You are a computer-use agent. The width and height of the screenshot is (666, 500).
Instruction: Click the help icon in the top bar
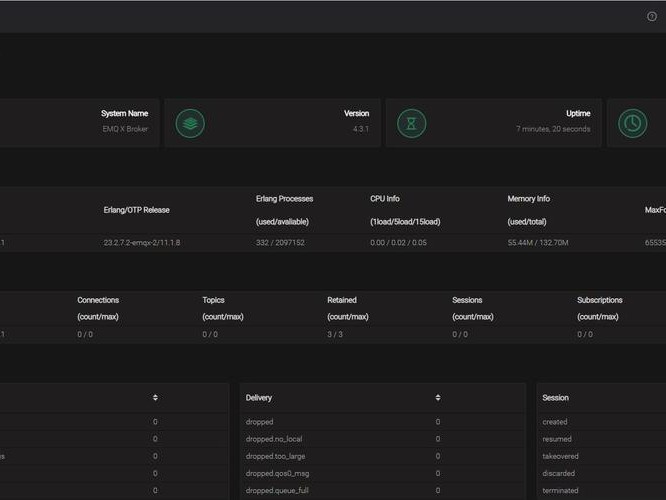point(652,17)
